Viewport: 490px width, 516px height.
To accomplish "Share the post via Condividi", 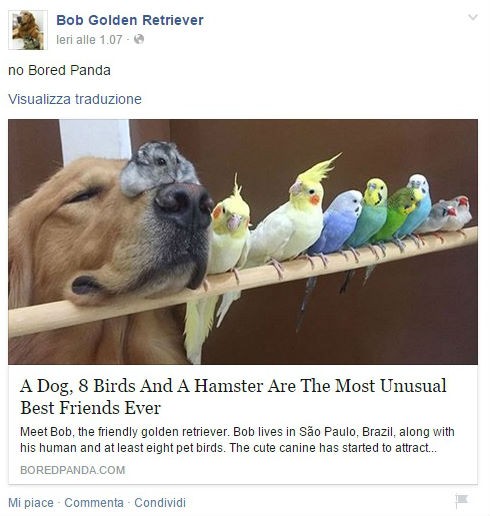I will pos(160,503).
